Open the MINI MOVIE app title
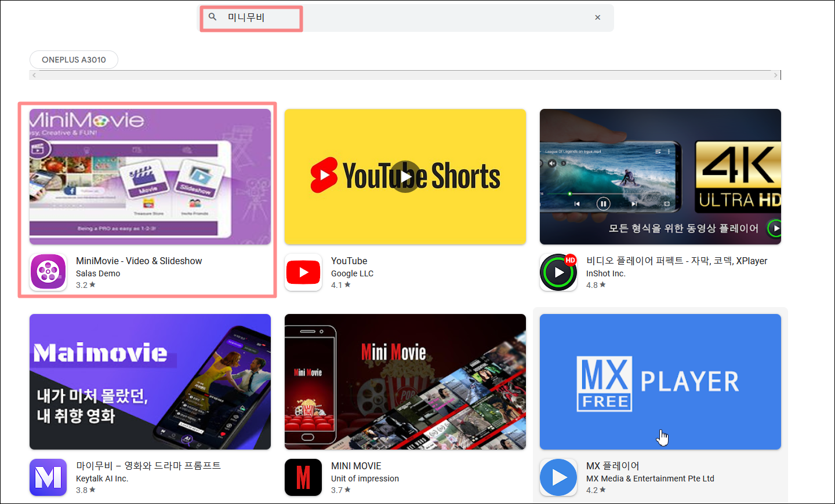835x504 pixels. [x=356, y=466]
